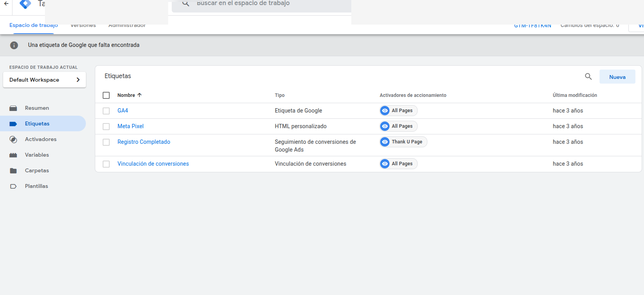Click the Nueva button
This screenshot has height=295, width=644.
pos(617,77)
